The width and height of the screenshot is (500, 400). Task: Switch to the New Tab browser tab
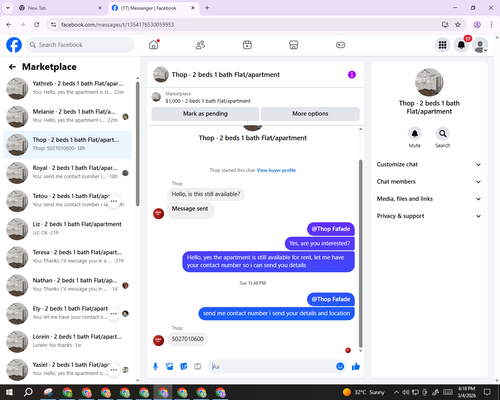pyautogui.click(x=61, y=8)
